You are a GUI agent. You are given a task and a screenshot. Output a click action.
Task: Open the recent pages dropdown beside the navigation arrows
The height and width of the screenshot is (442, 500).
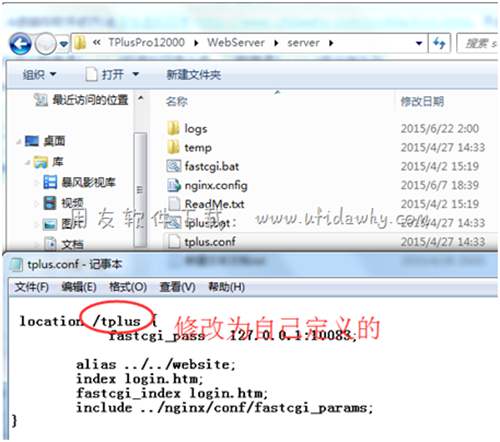point(64,44)
